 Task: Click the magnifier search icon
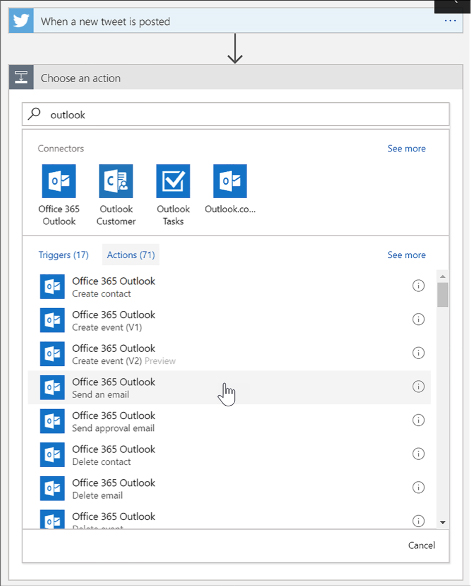[x=34, y=114]
